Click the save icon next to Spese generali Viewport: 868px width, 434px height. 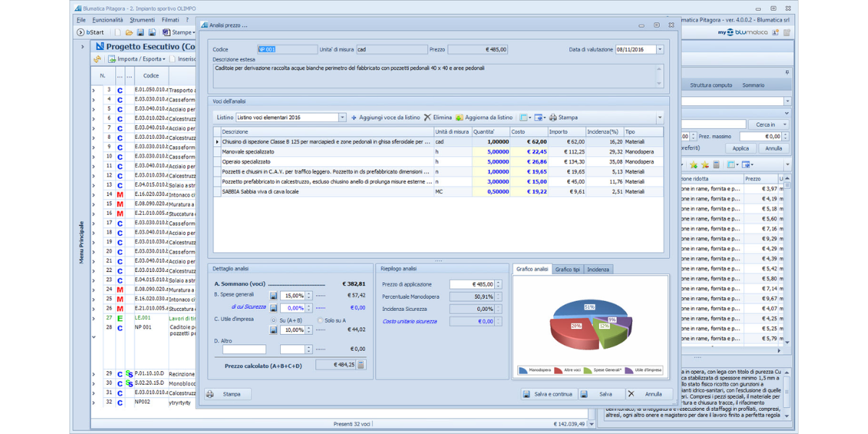tap(273, 296)
